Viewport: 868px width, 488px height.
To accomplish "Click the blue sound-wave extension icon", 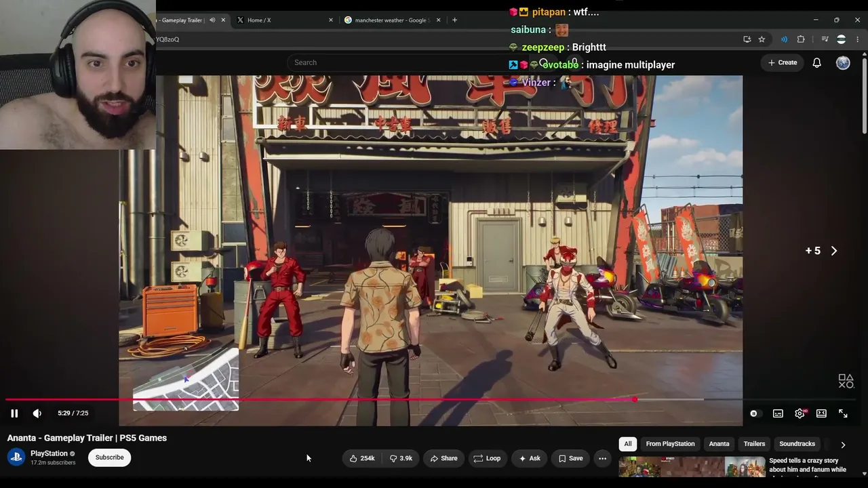I will [785, 39].
